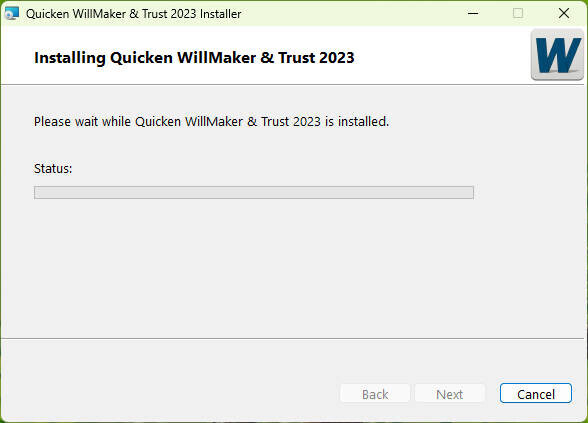The height and width of the screenshot is (423, 588).
Task: Click the separator line under the header
Action: (292, 85)
